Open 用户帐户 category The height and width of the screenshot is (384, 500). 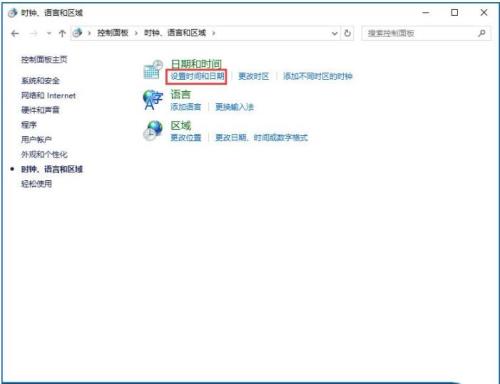point(36,139)
